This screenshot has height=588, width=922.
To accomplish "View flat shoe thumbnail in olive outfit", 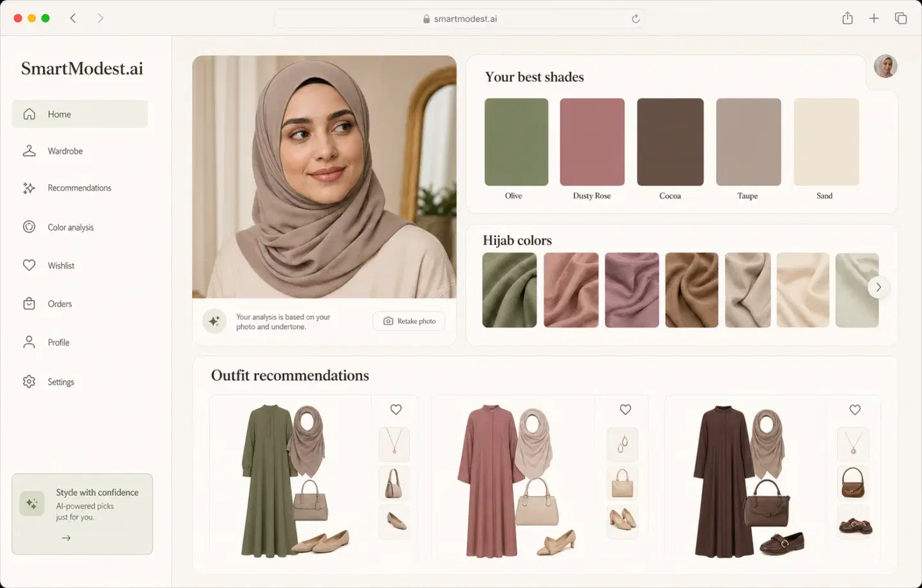I will 394,521.
